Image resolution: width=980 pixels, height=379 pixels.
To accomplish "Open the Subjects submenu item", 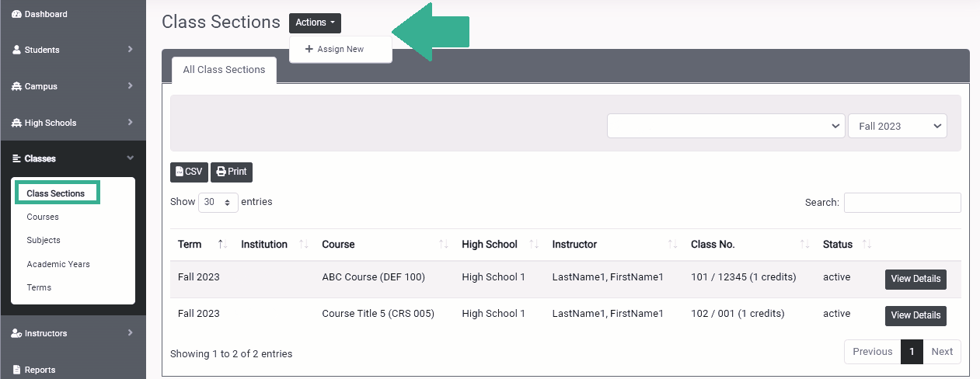I will [x=44, y=240].
